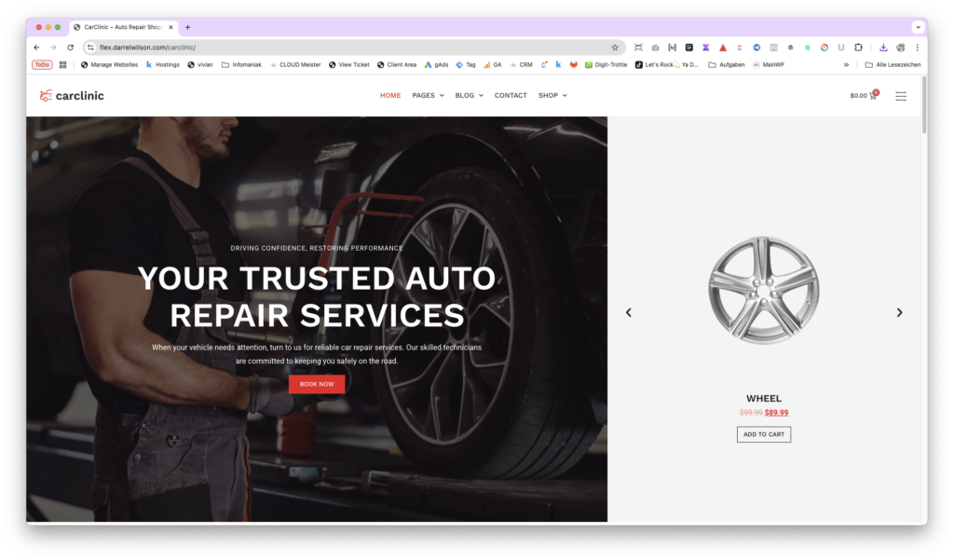Click the browser forward arrow
The width and height of the screenshot is (954, 560).
(x=53, y=48)
